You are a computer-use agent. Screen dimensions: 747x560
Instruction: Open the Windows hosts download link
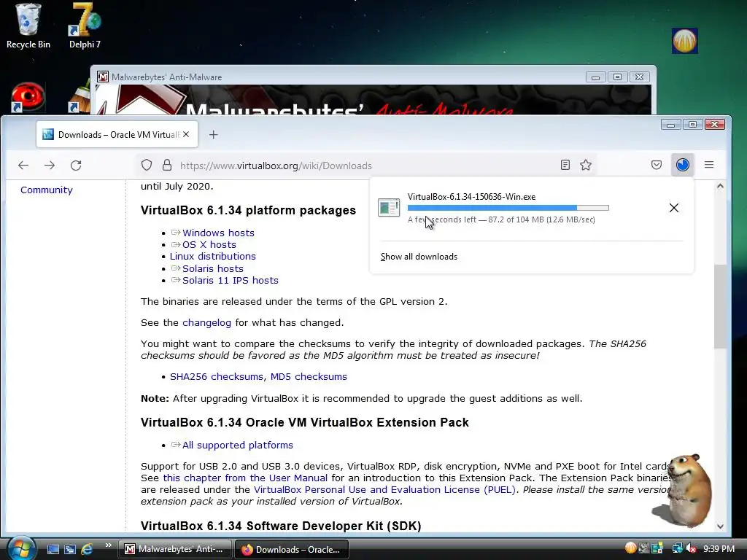tap(218, 233)
